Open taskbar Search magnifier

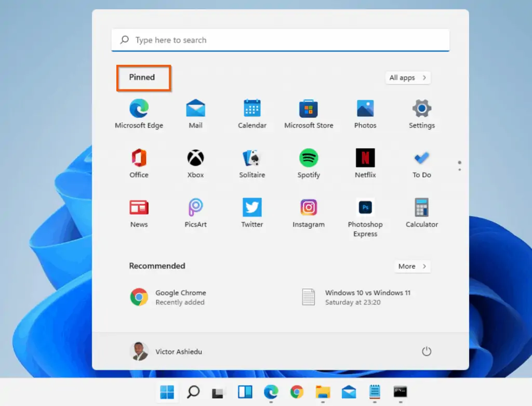193,392
